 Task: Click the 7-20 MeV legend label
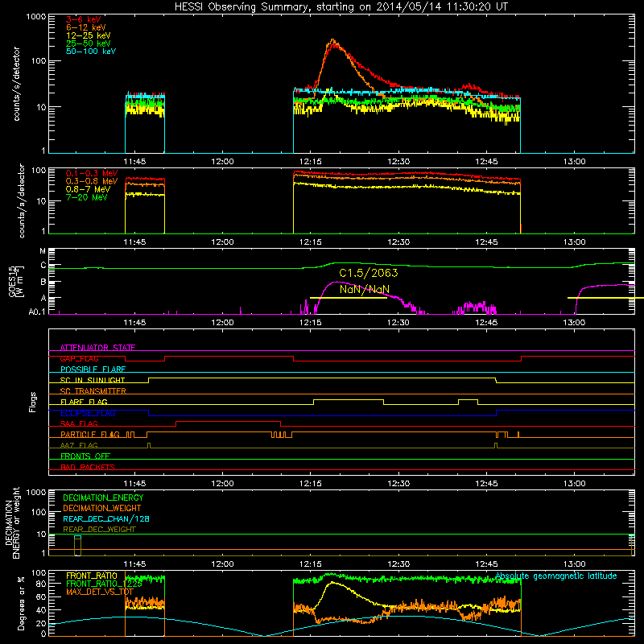point(87,197)
